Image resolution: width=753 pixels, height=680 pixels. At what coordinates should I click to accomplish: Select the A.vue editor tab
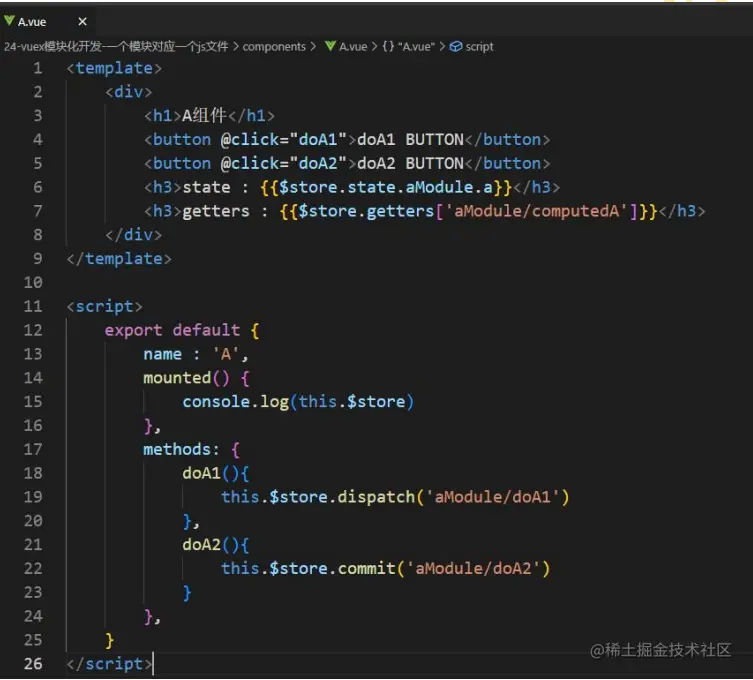click(47, 22)
